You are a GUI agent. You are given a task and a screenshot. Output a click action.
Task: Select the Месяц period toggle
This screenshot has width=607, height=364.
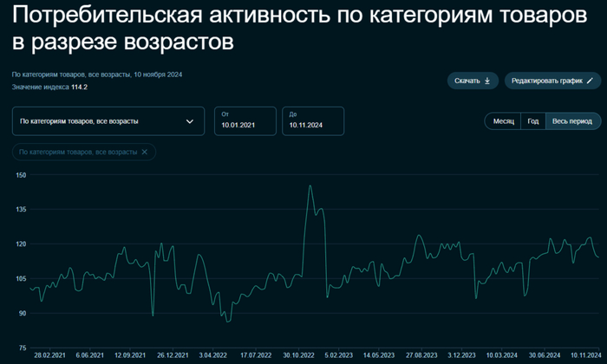(504, 121)
